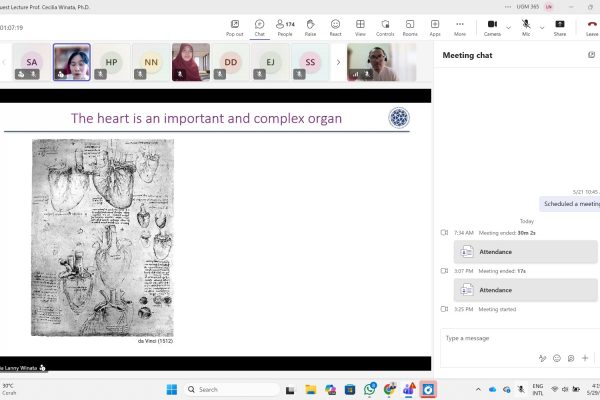Click the taskbar Search box
The height and width of the screenshot is (400, 600).
(231, 389)
